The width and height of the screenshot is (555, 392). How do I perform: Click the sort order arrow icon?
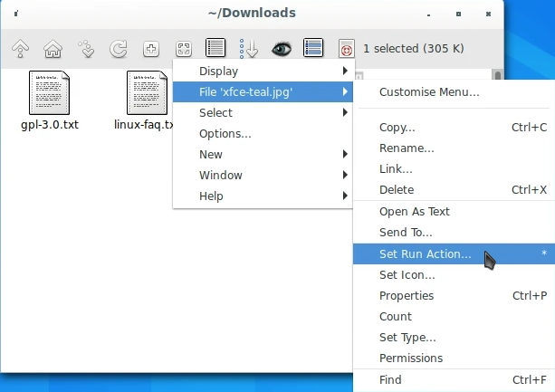248,49
